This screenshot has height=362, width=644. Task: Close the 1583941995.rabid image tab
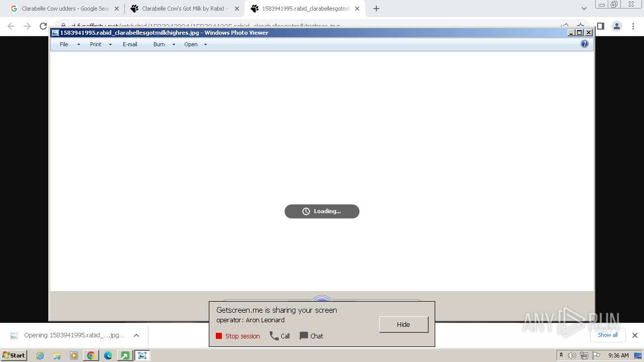tap(357, 9)
